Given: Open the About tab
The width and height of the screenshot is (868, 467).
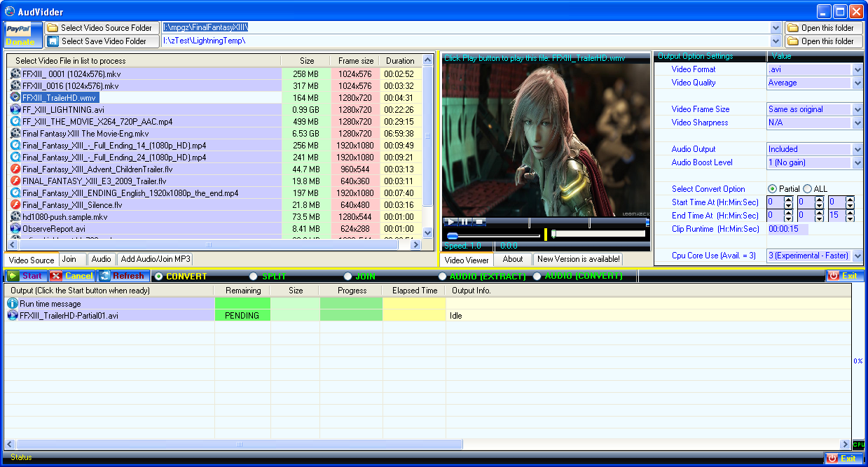Looking at the screenshot, I should pos(513,259).
